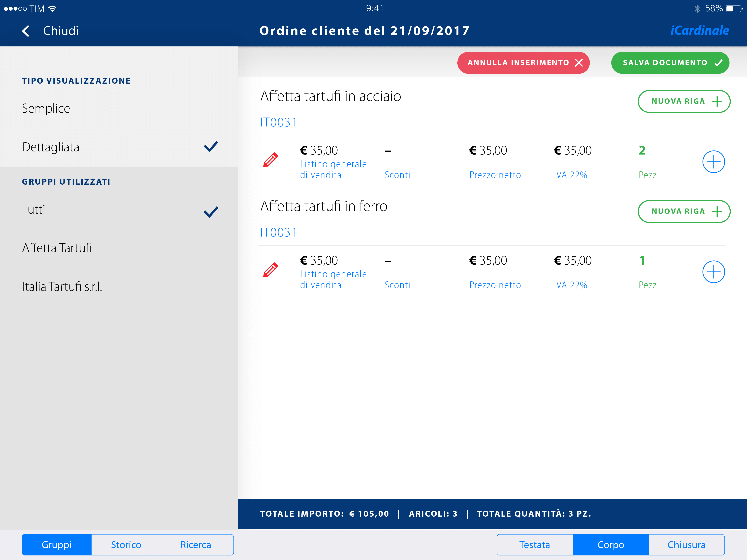The image size is (747, 560).
Task: Tap product title Affetta tartufi in ferro
Action: (x=324, y=206)
